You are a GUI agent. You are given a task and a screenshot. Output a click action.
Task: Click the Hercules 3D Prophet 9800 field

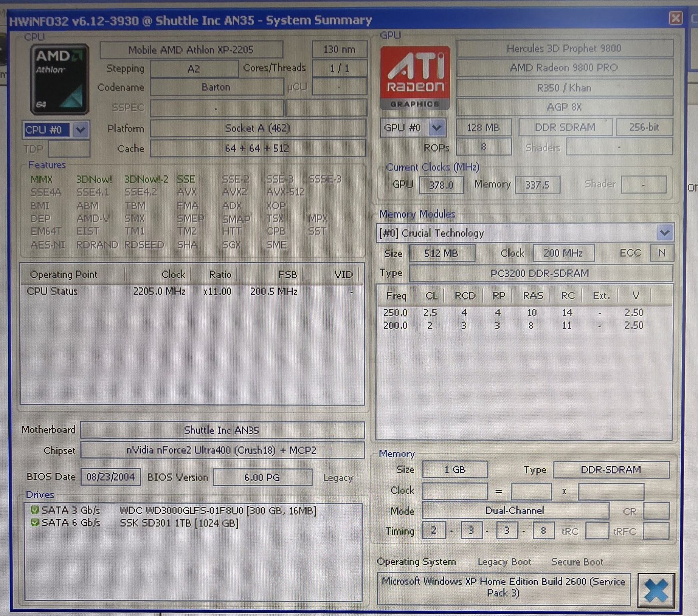(564, 48)
